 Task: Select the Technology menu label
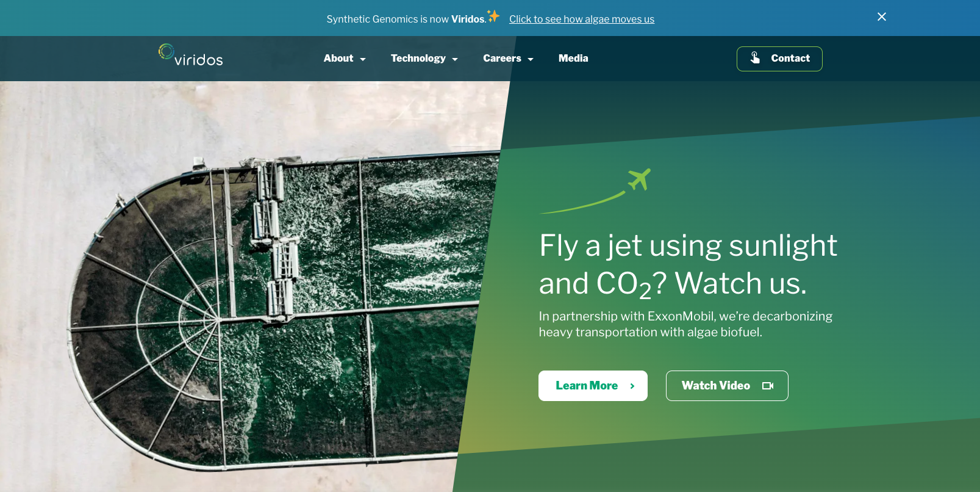pyautogui.click(x=418, y=58)
